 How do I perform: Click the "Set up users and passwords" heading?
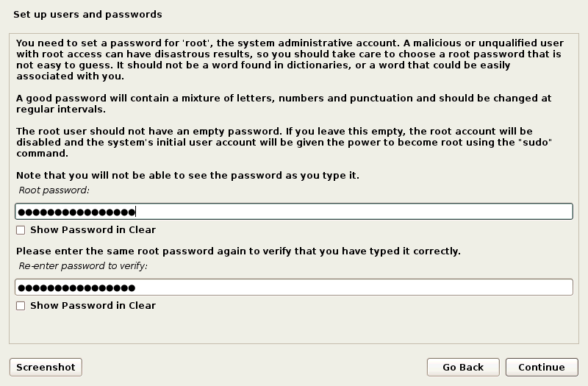[87, 15]
